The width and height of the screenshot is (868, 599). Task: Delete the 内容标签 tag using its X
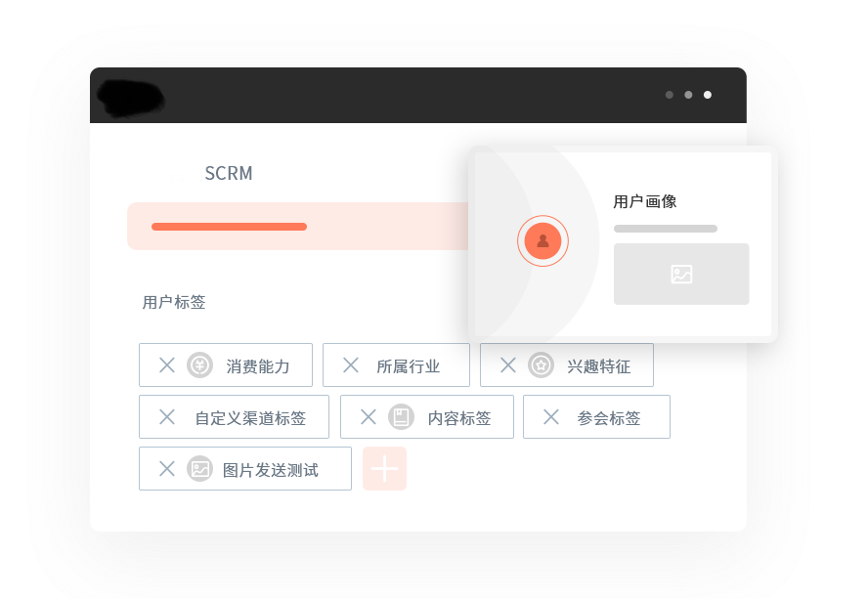point(369,417)
